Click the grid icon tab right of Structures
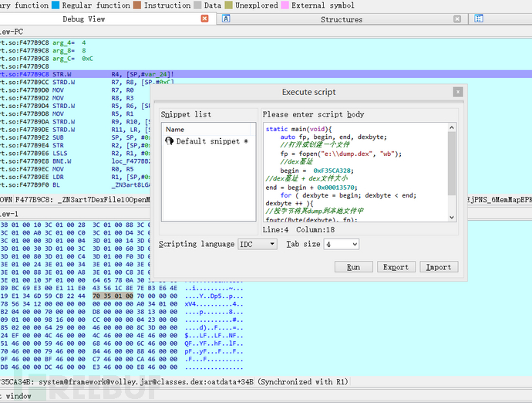The image size is (532, 406). click(x=479, y=19)
